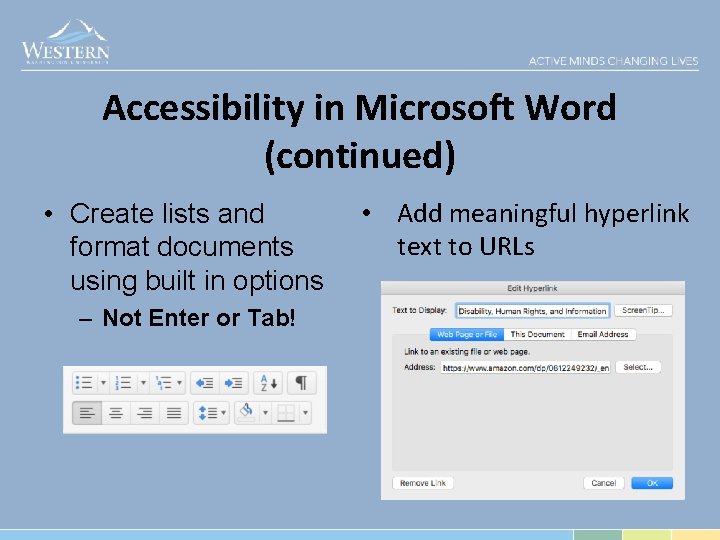Click 'Add meaningful hyperlink text to URLs' bullet
Viewport: 720px width, 540px height.
[543, 230]
